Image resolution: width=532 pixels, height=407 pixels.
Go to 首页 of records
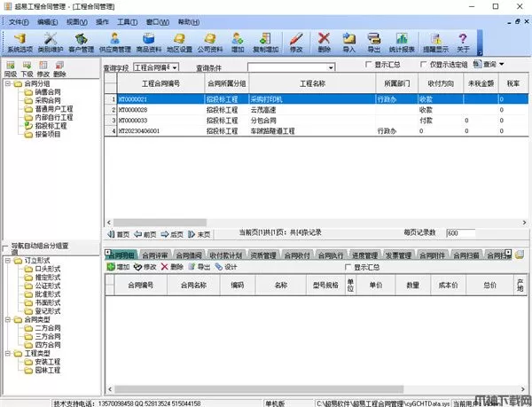[119, 234]
